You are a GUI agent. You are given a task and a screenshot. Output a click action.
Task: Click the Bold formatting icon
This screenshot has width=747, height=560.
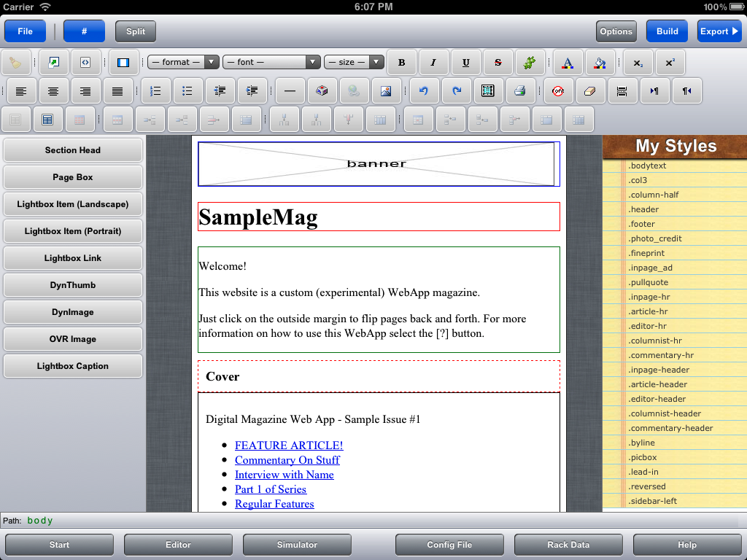pos(401,63)
